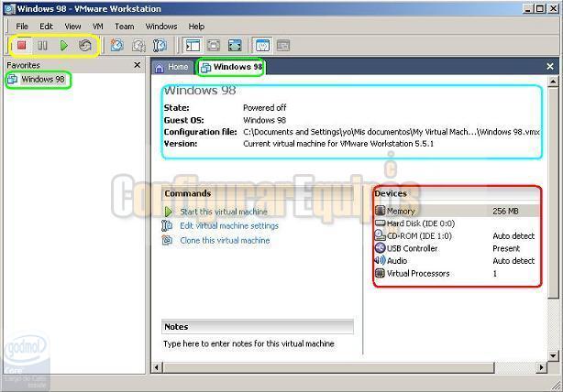
Task: Click the vertical scrollbar down arrow
Action: click(x=553, y=355)
